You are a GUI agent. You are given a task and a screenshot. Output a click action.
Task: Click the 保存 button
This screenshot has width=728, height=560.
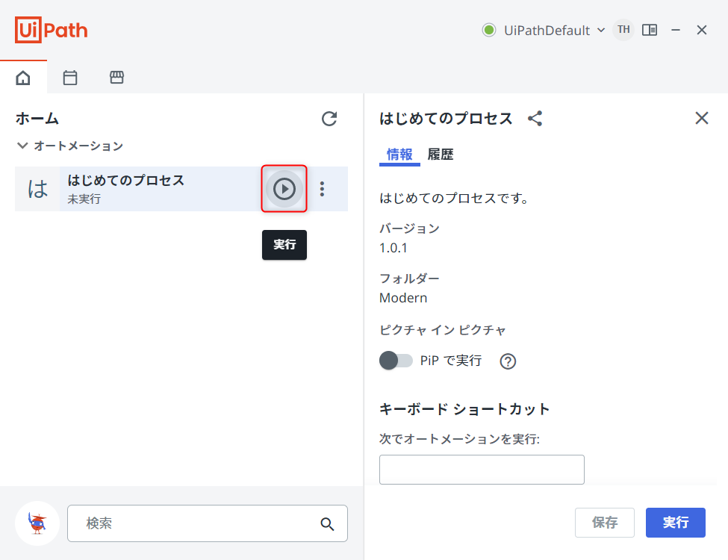[x=604, y=523]
